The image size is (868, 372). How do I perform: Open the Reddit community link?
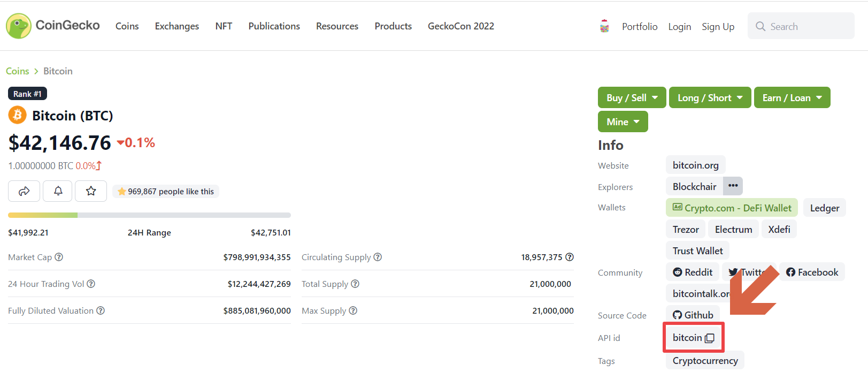pos(693,272)
